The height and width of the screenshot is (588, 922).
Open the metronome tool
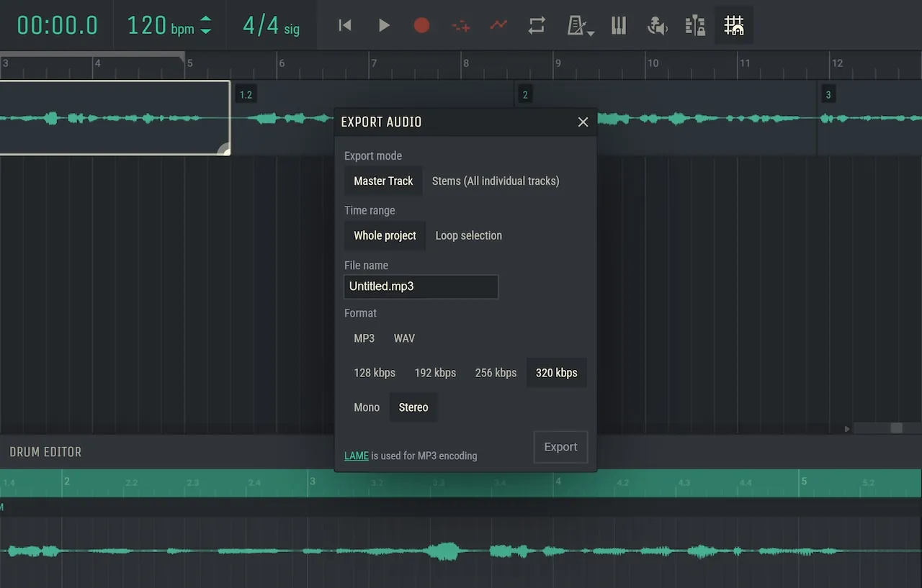coord(576,25)
